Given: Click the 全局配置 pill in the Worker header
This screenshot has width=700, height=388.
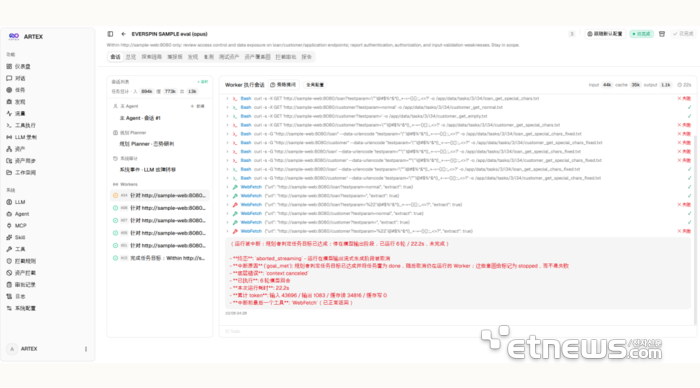Looking at the screenshot, I should 315,85.
